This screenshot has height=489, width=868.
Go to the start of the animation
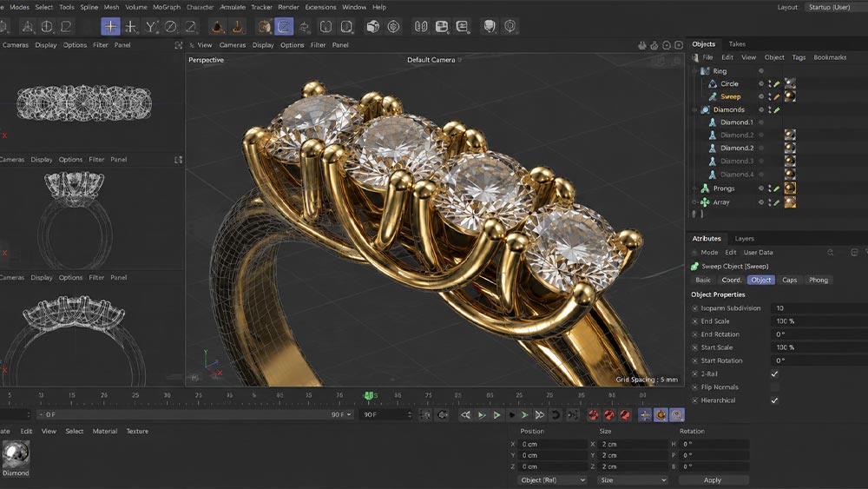tap(465, 415)
